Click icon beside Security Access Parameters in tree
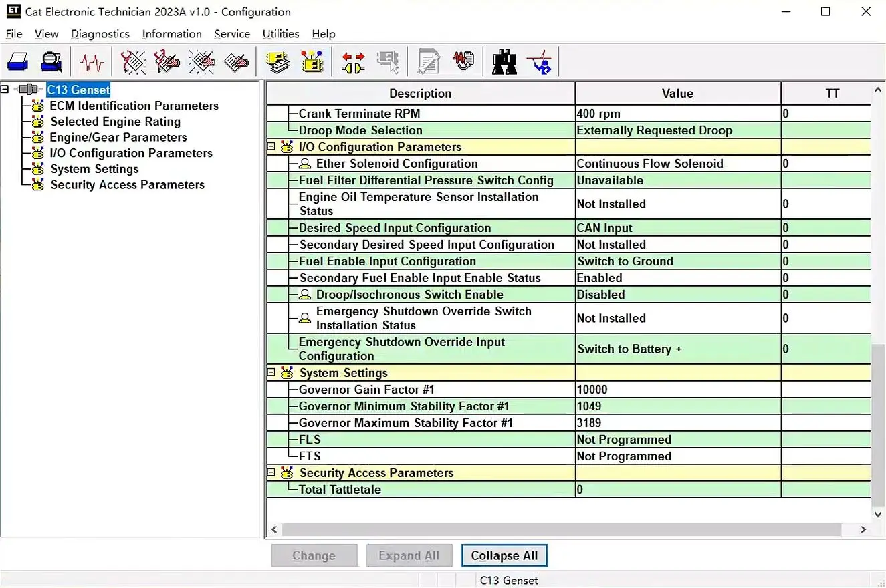This screenshot has height=588, width=886. (x=37, y=185)
